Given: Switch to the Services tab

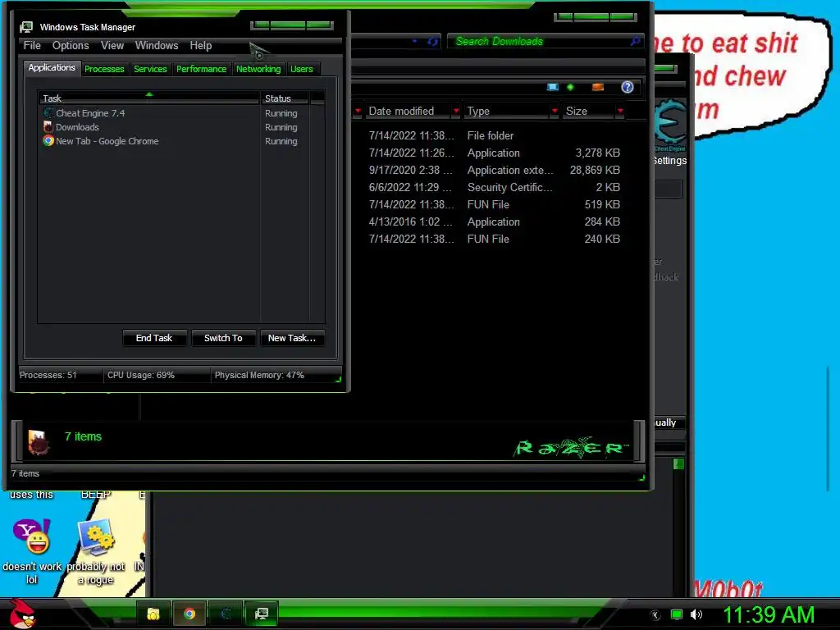Looking at the screenshot, I should (151, 69).
